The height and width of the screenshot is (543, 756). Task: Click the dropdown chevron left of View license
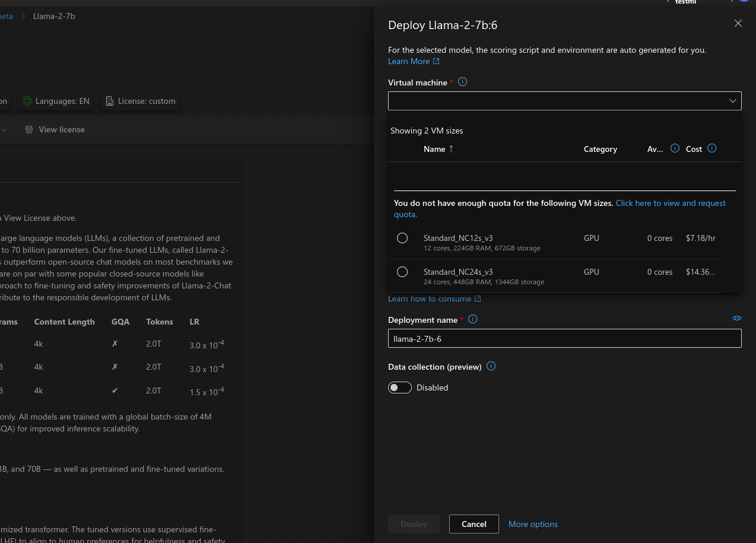(5, 129)
